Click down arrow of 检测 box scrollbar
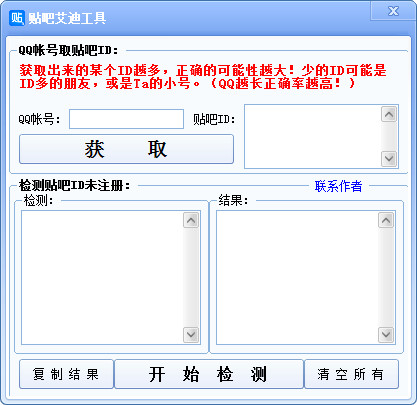This screenshot has height=405, width=417. (x=191, y=334)
